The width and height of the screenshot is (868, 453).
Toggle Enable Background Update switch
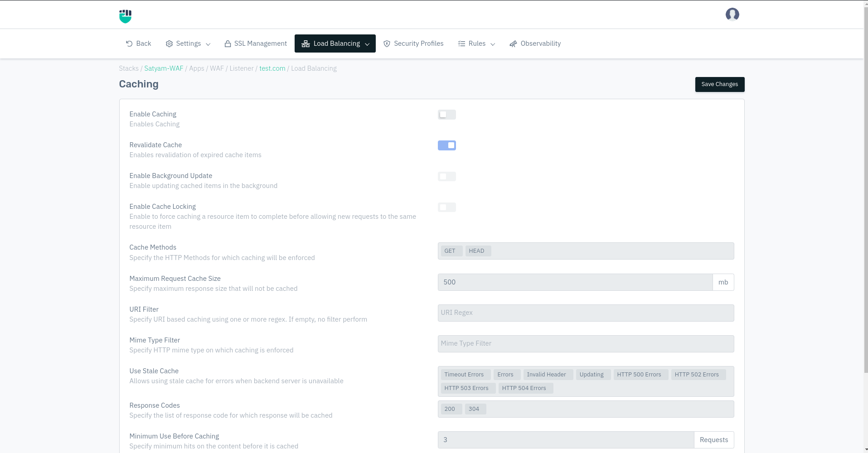pyautogui.click(x=446, y=176)
